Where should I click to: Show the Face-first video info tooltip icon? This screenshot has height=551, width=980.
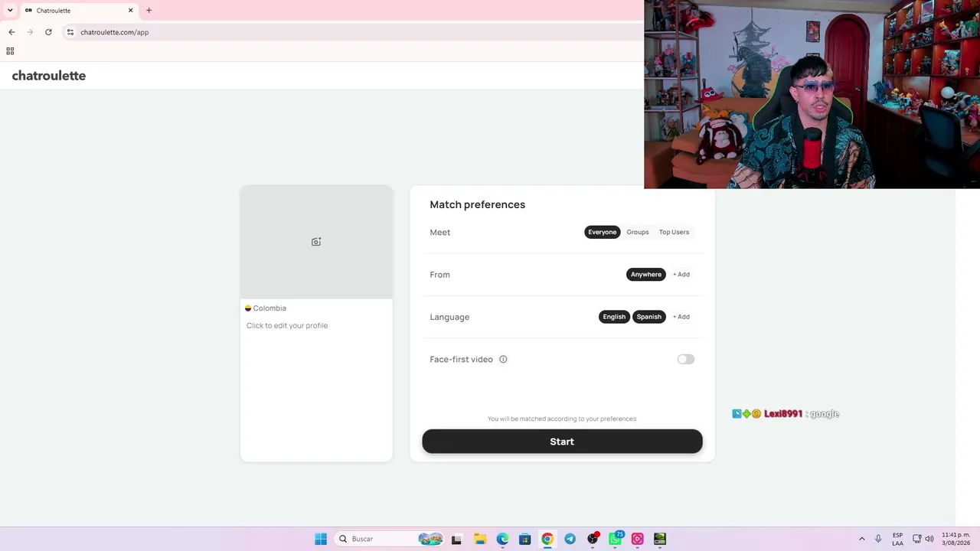503,359
